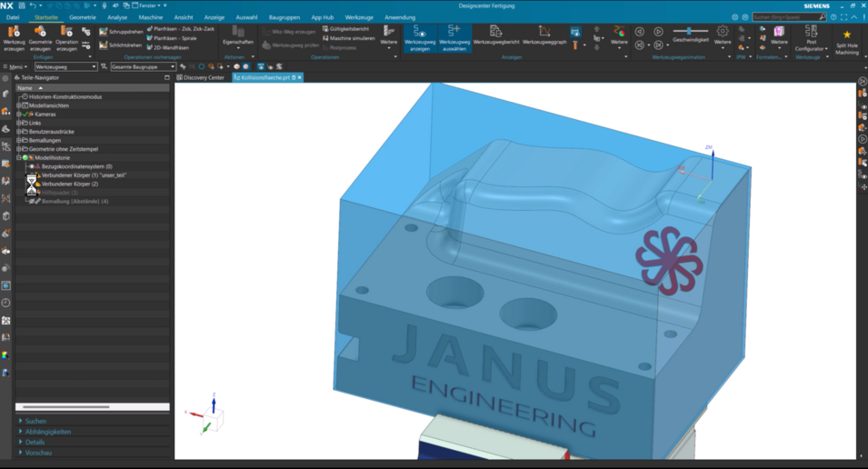Screen dimensions: 868x469
Task: Play toolpath animation forward
Action: [658, 32]
